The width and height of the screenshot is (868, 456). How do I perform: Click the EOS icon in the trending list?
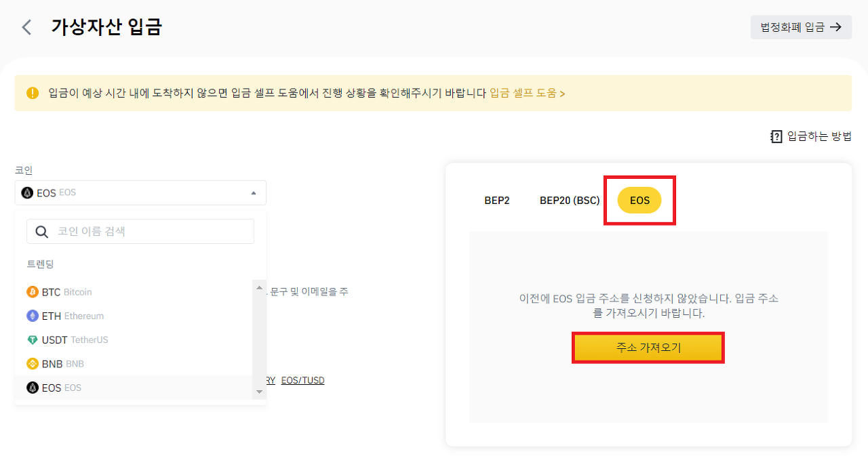33,388
